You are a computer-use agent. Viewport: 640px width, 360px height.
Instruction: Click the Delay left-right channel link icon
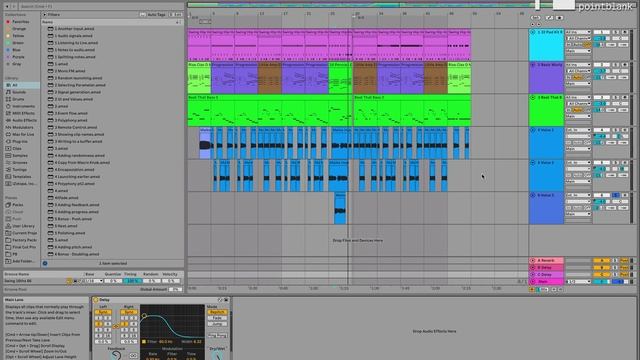pyautogui.click(x=116, y=326)
